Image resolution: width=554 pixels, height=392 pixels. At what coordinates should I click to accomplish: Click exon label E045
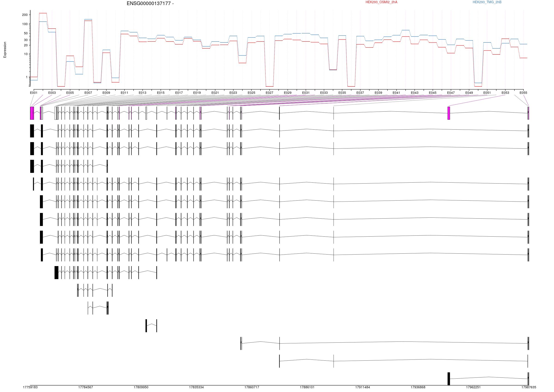[433, 93]
